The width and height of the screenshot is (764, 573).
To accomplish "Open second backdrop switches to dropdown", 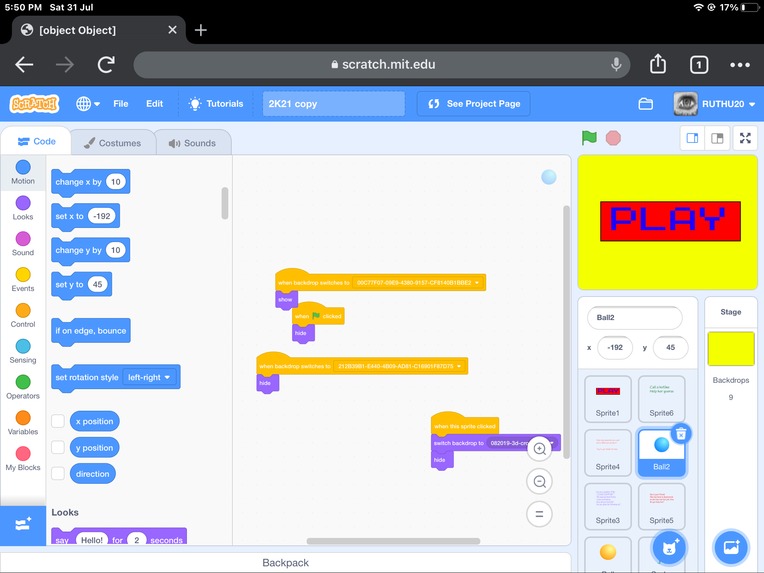I will (x=399, y=366).
